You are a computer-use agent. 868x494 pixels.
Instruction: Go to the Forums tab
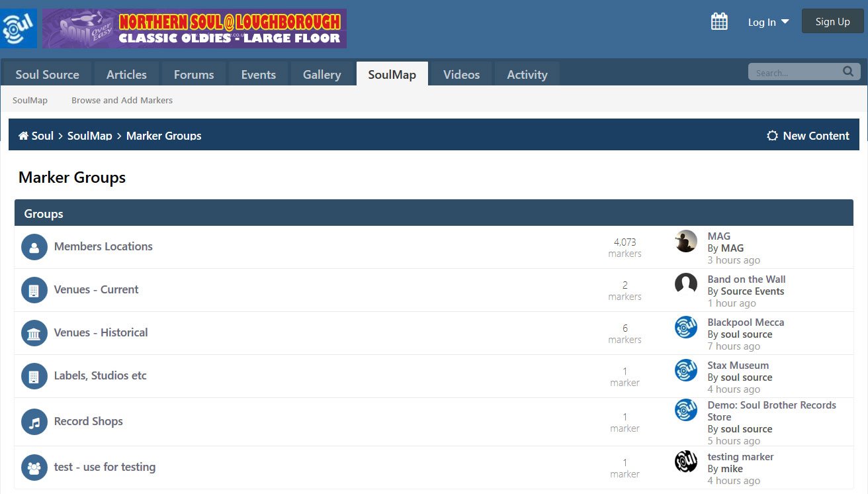(194, 74)
